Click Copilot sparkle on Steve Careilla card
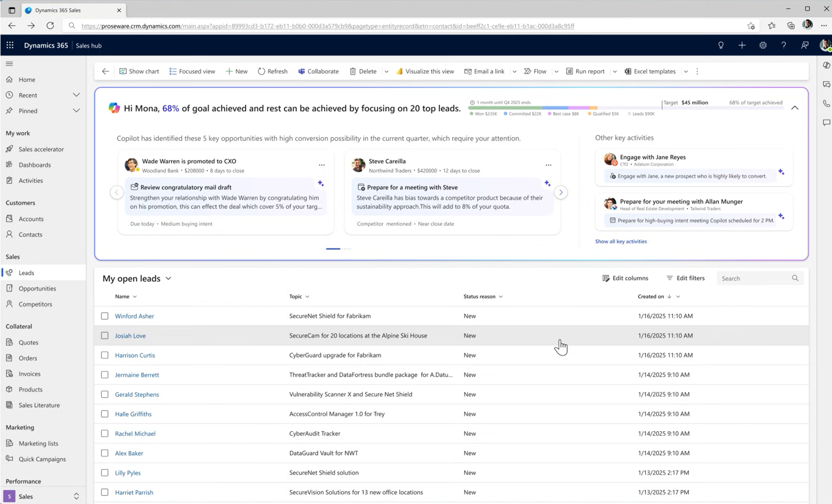The image size is (832, 504). (547, 183)
